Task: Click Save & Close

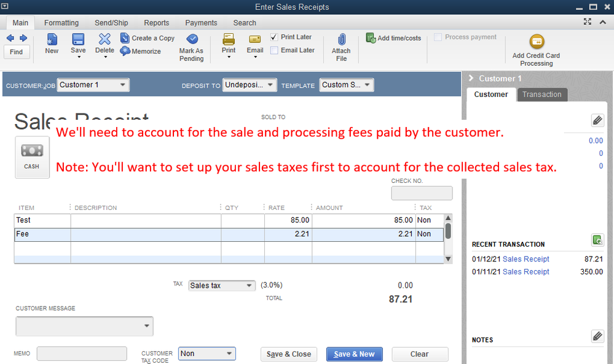Action: click(289, 354)
